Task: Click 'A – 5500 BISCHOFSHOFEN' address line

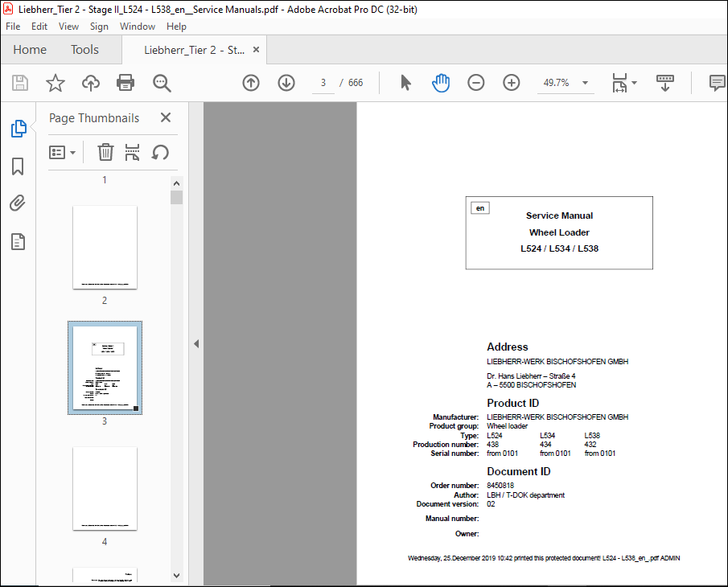Action: coord(531,385)
